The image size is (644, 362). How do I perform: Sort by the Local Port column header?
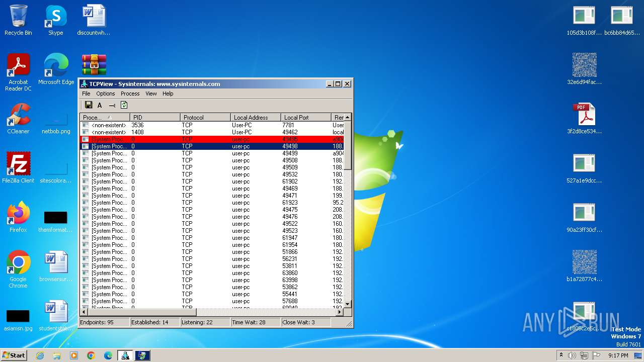pyautogui.click(x=306, y=117)
